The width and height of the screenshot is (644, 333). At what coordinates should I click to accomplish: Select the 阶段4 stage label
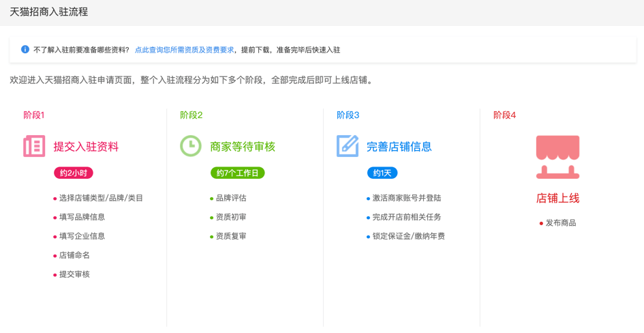[504, 115]
